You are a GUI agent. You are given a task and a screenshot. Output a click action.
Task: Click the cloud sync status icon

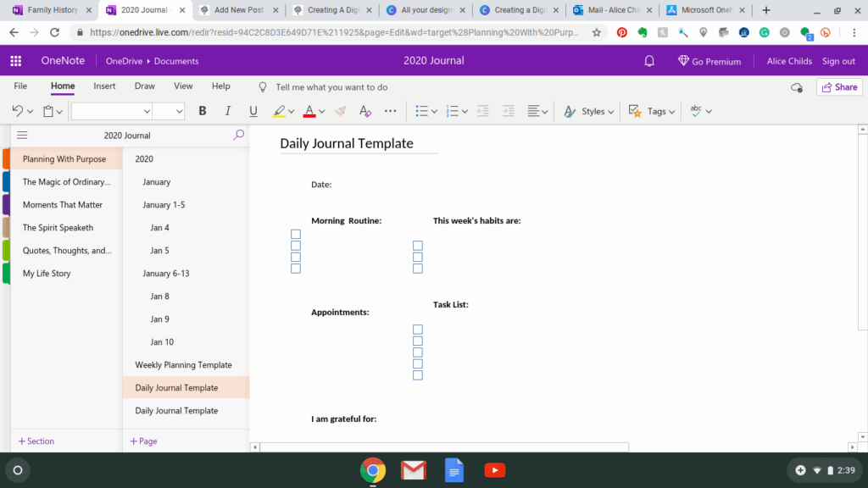click(x=797, y=87)
